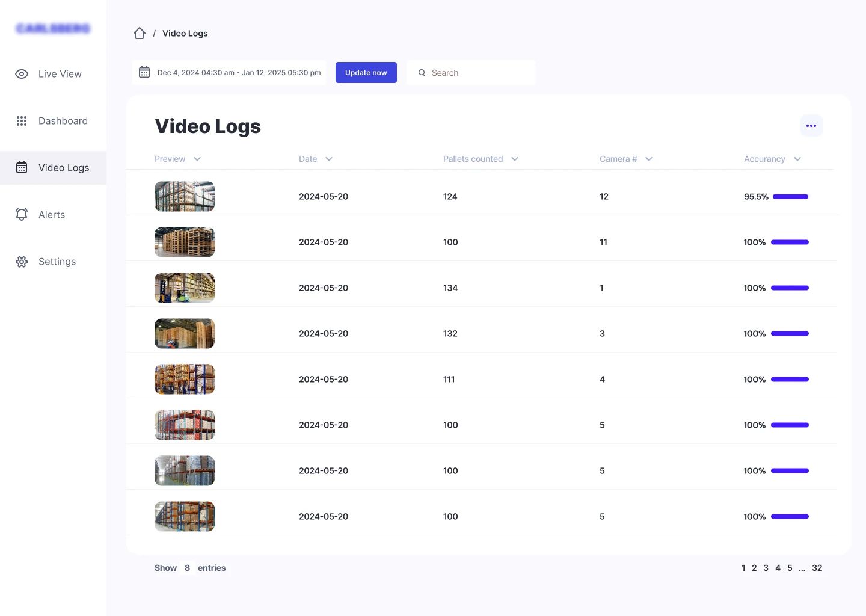
Task: Click the Dashboard grid icon
Action: click(22, 121)
